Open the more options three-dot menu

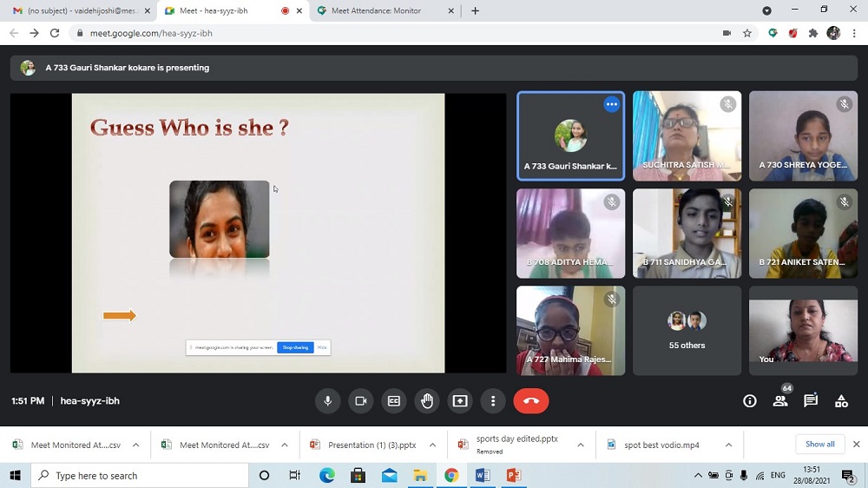coord(493,401)
